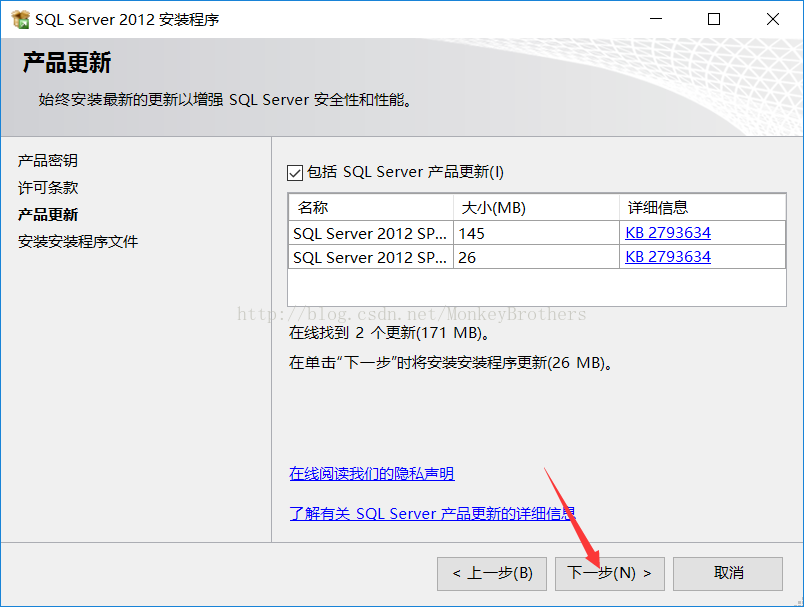Select the update name cell beside size 145
Image resolution: width=804 pixels, height=607 pixels.
click(371, 233)
